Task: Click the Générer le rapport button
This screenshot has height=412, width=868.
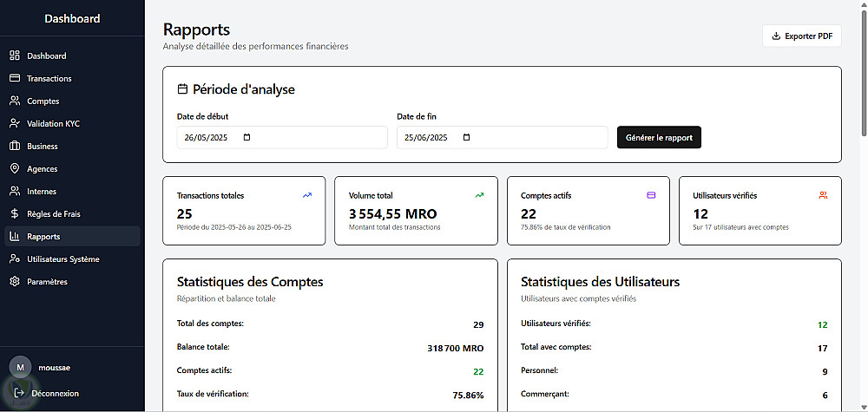Action: pos(659,138)
